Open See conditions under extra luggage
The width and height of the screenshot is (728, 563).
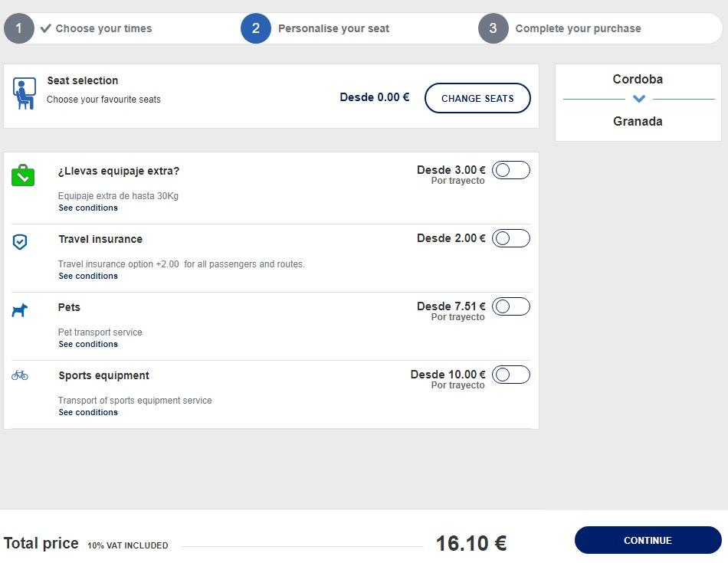pos(88,208)
